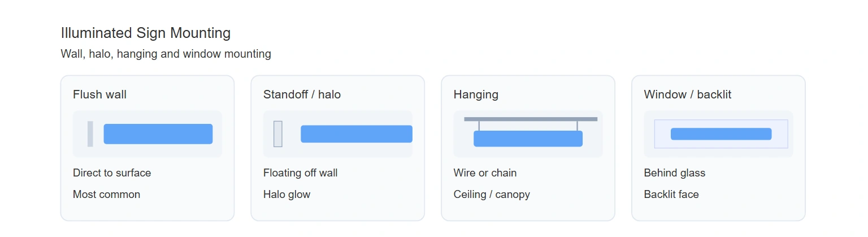Screen dimensions: 868x237
Task: Click the subtitle about wall, halo, hanging mounting
Action: point(166,54)
